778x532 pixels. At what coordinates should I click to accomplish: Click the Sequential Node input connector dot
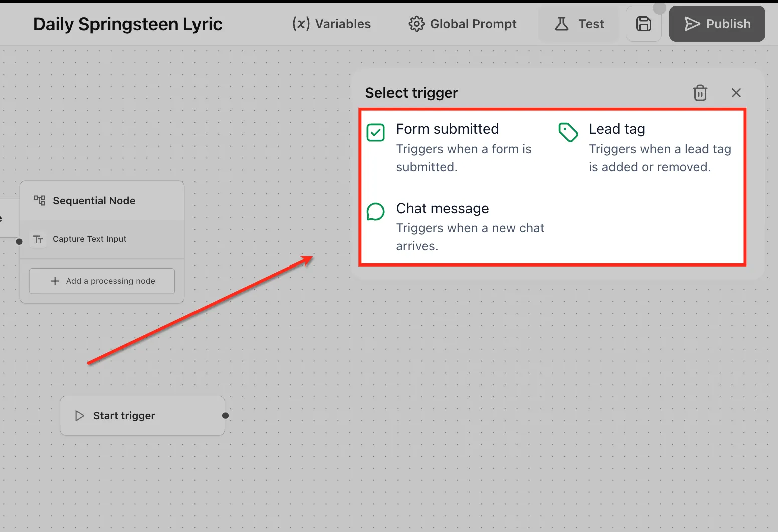[19, 242]
